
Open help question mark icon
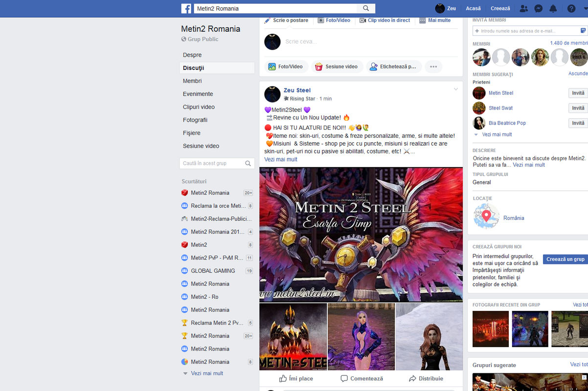[571, 8]
